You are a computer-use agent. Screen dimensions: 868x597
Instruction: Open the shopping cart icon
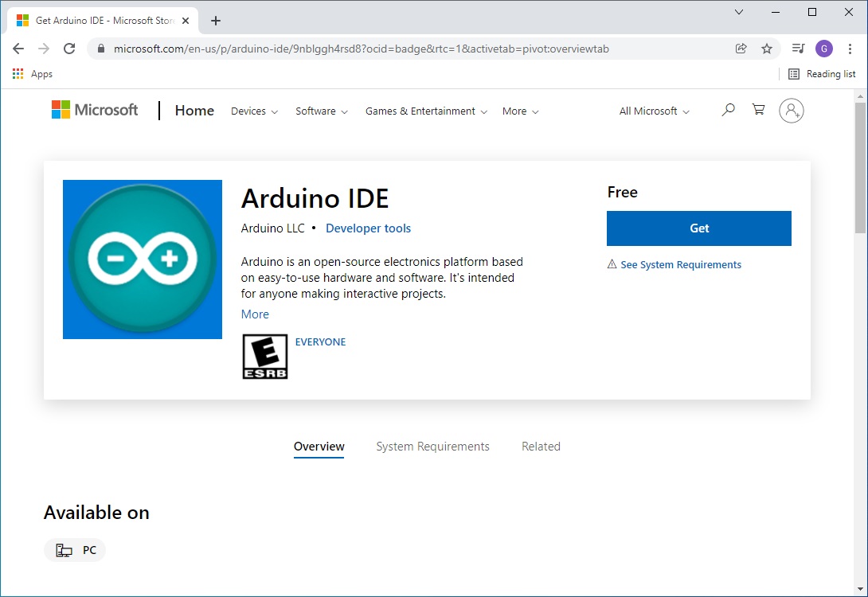point(758,111)
